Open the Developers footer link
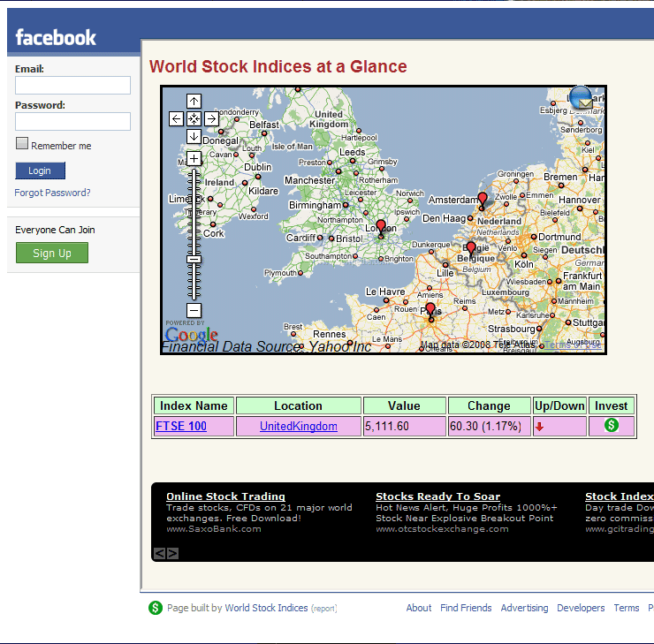This screenshot has width=654, height=644. pos(581,608)
